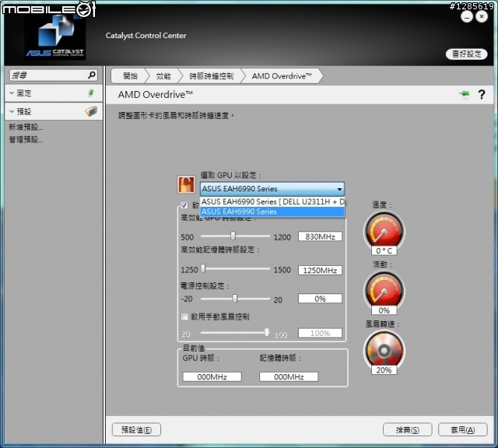The width and height of the screenshot is (498, 448).
Task: Click 管理預設... link
Action: 26,140
